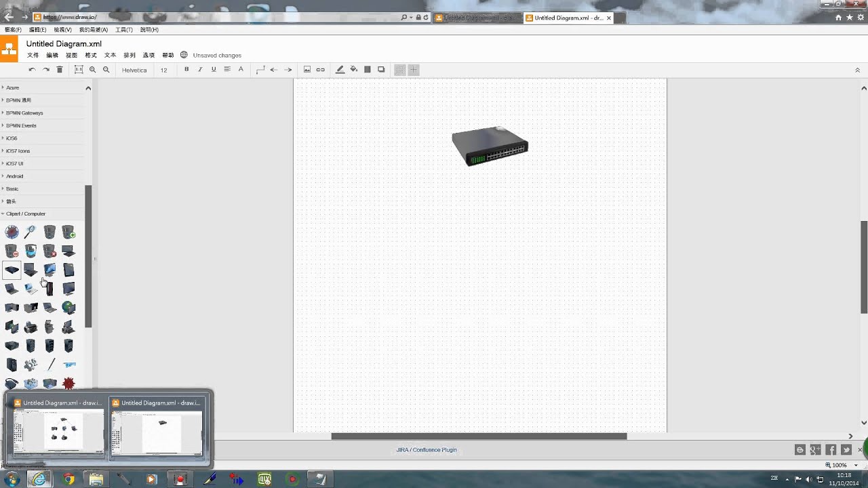Open the font size 12 dropdown
The width and height of the screenshot is (868, 488).
click(164, 70)
